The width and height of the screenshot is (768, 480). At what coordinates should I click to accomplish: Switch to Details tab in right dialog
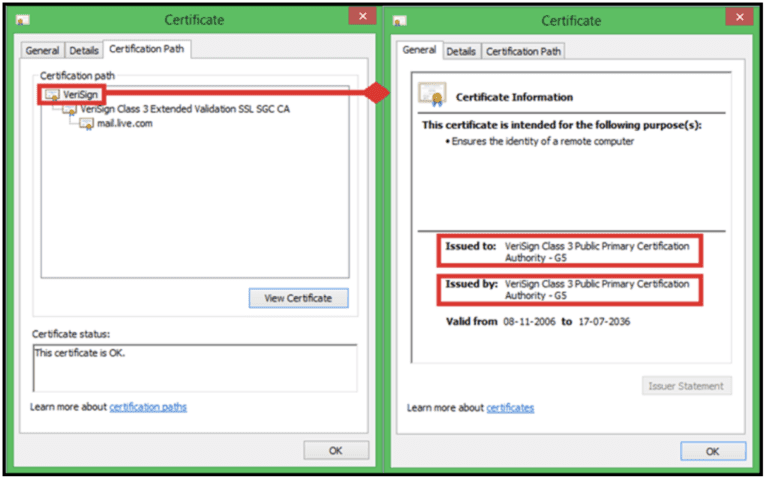pos(461,51)
